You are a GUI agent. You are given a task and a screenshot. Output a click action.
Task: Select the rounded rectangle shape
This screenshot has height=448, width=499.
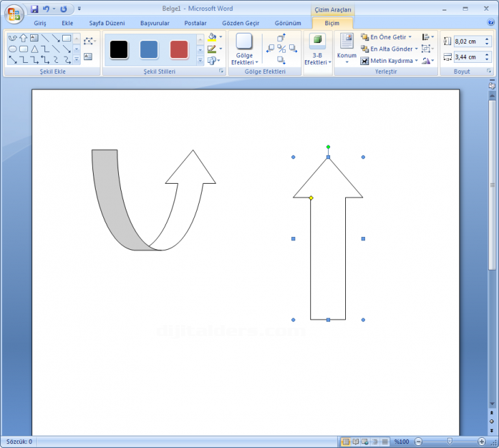click(x=23, y=49)
